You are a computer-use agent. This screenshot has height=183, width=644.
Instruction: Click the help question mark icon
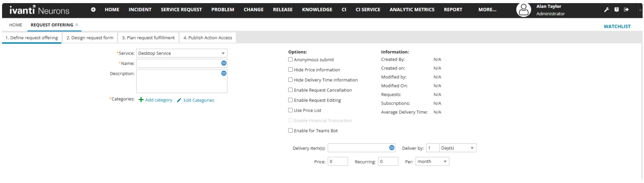616,10
